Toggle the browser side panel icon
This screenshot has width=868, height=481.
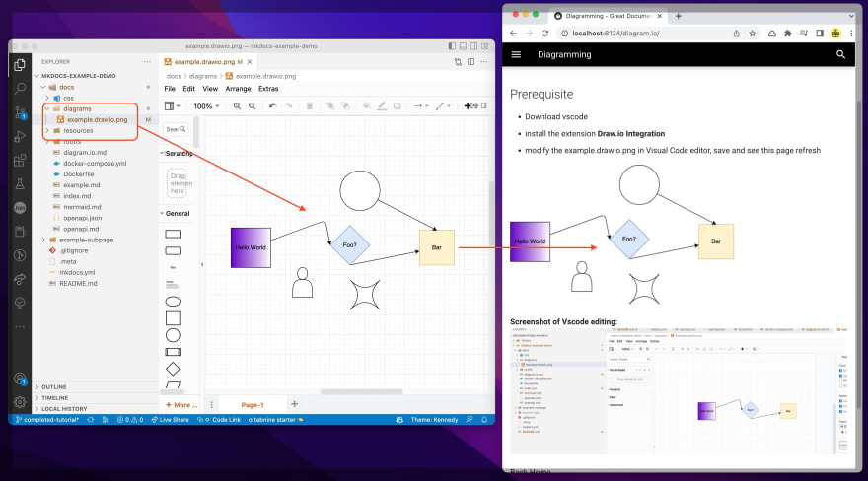point(820,34)
